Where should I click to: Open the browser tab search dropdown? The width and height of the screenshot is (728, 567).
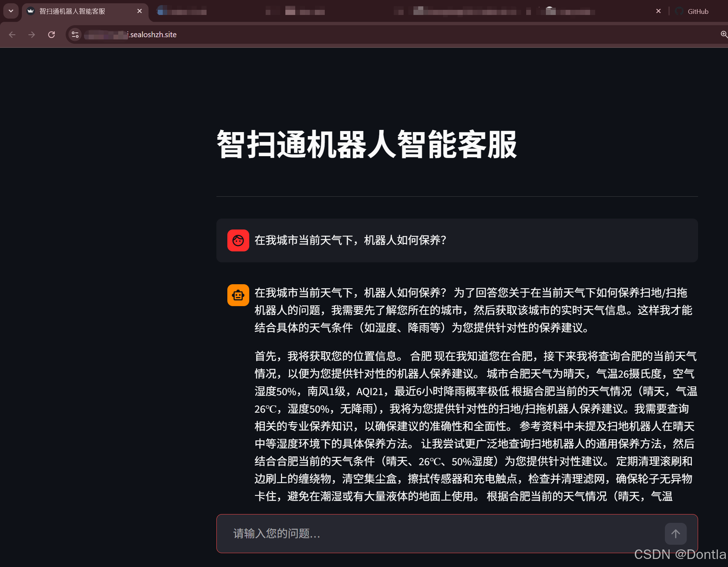(x=11, y=11)
